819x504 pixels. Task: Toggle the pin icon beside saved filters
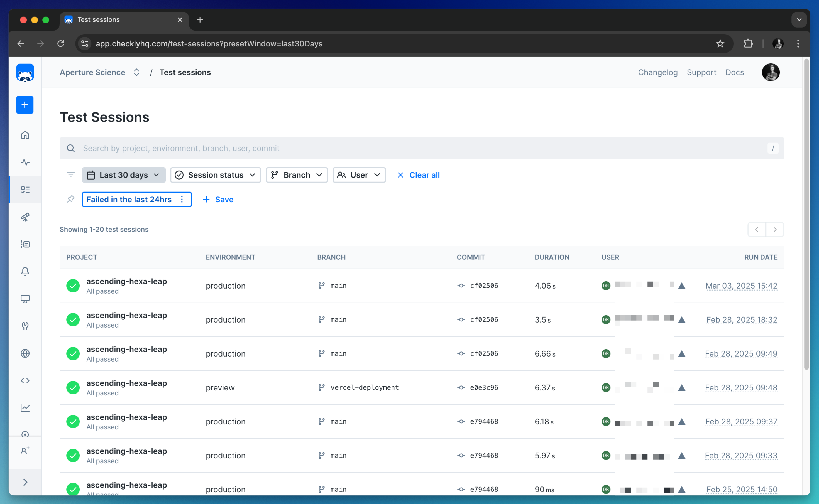click(71, 199)
